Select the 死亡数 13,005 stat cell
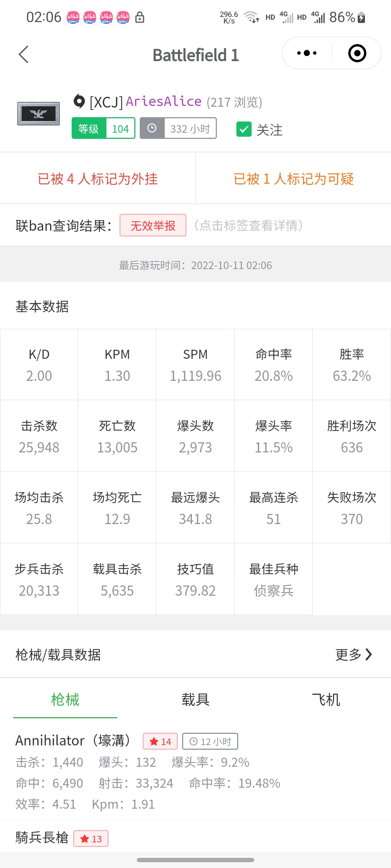Viewport: 391px width, 868px height. (x=117, y=436)
